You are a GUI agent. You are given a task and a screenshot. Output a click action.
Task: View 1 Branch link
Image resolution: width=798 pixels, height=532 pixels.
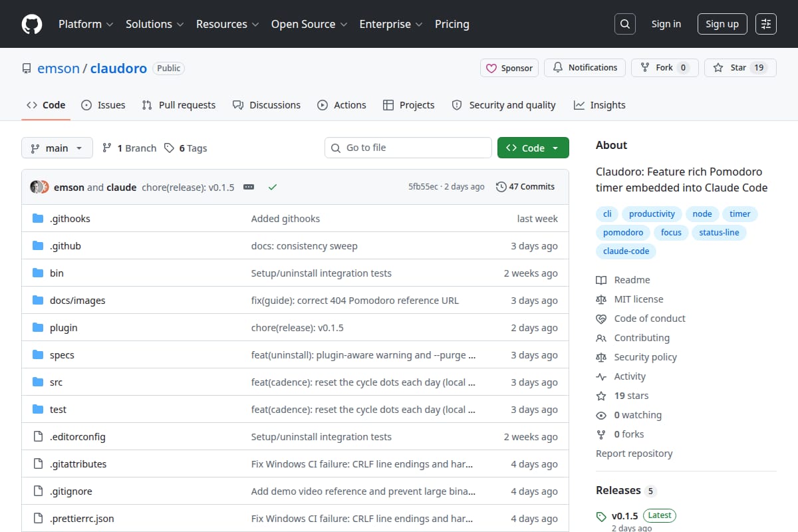[129, 148]
